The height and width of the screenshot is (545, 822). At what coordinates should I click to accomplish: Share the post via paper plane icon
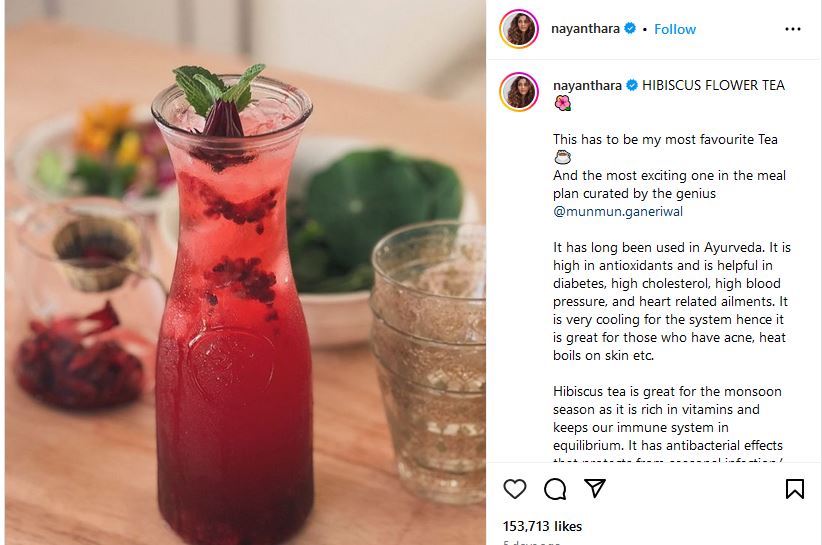(595, 488)
